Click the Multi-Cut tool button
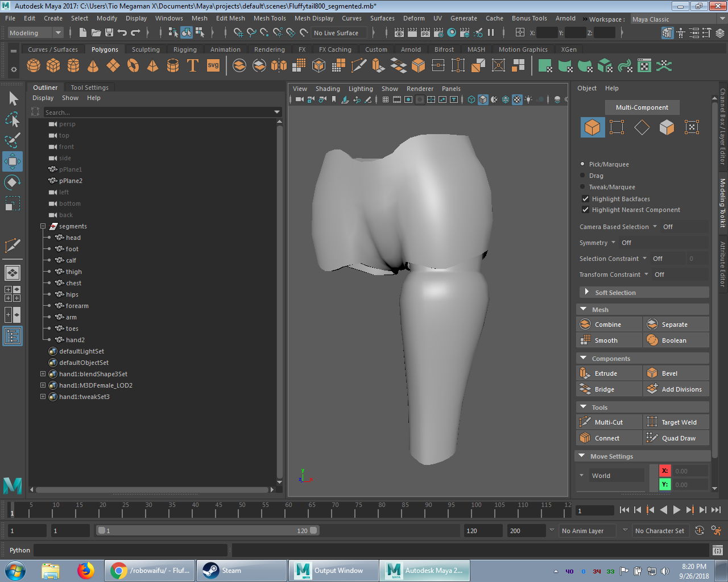This screenshot has width=728, height=582. (609, 422)
